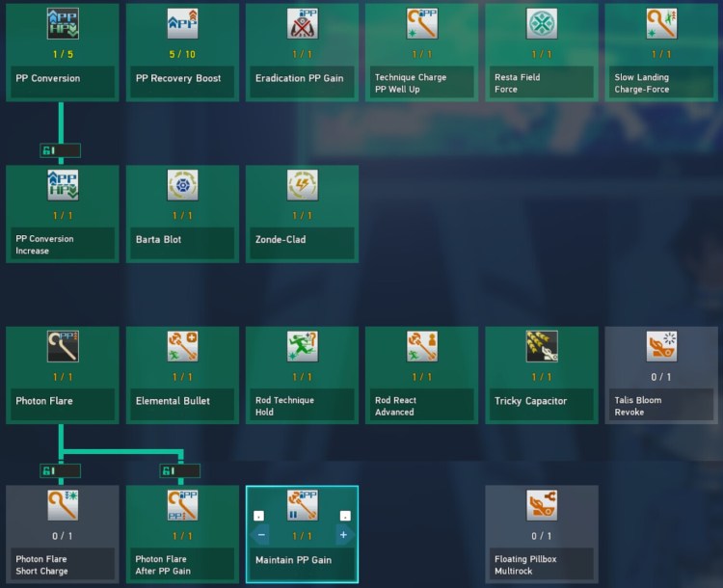Select the Floating Pillbox Multirock tile
Viewport: 723px width, 588px height.
(541, 533)
